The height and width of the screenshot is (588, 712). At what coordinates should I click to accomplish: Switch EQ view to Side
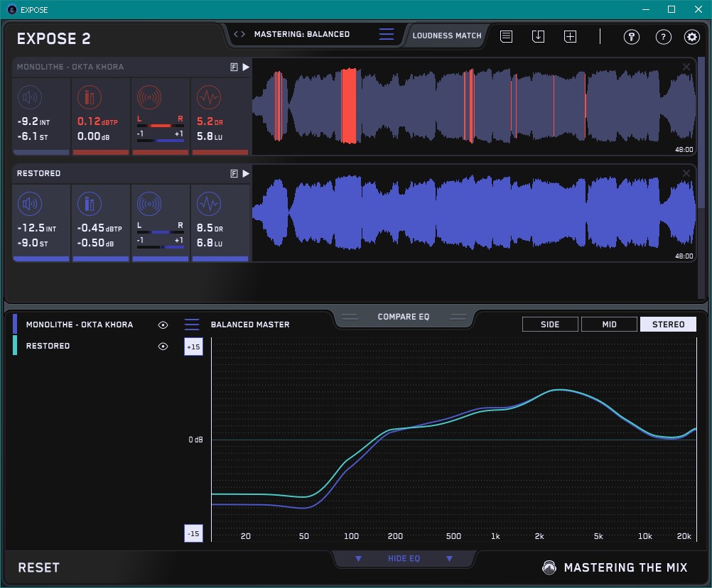click(x=550, y=325)
